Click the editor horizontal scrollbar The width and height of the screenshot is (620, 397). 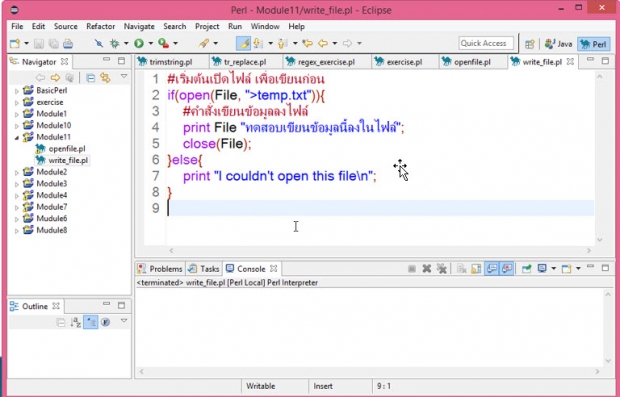(x=380, y=250)
